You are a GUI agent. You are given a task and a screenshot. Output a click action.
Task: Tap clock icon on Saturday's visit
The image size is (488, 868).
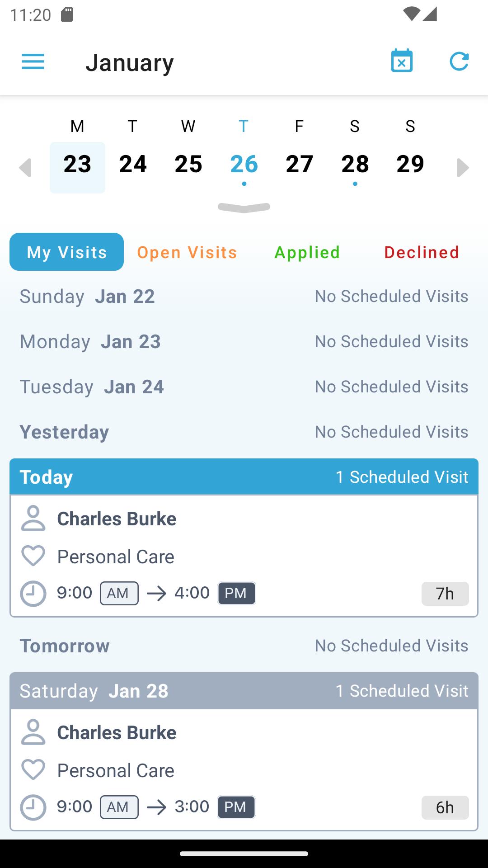click(x=33, y=807)
